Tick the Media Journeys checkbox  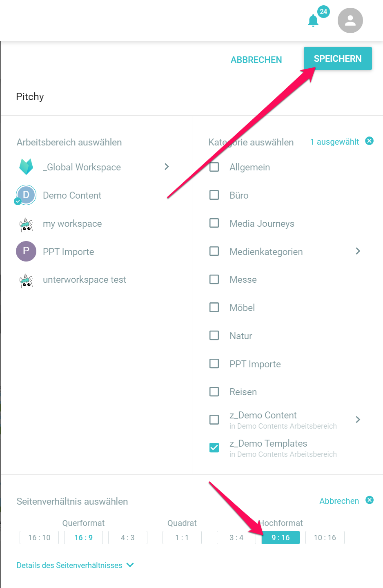click(214, 223)
